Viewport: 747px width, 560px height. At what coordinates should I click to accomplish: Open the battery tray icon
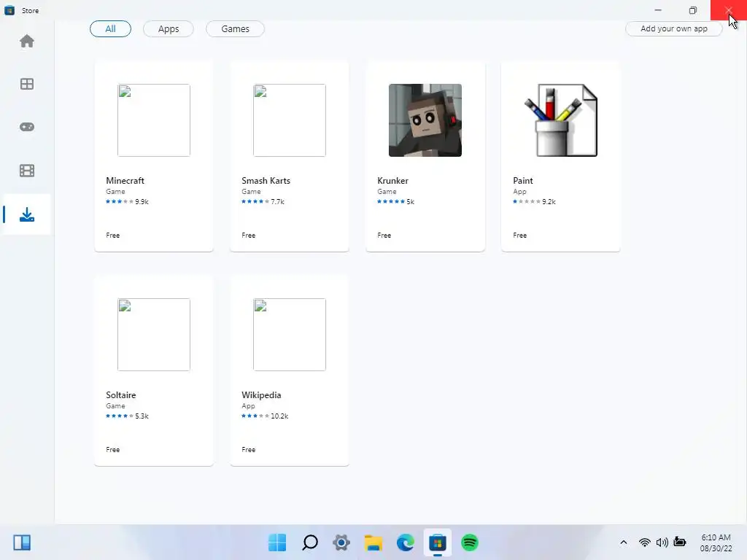680,542
